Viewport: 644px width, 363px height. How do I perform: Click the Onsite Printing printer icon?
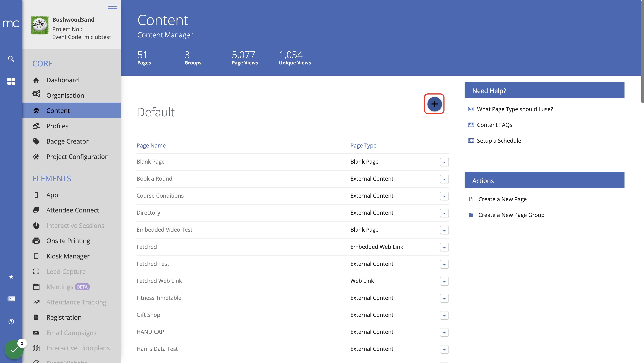pos(36,241)
